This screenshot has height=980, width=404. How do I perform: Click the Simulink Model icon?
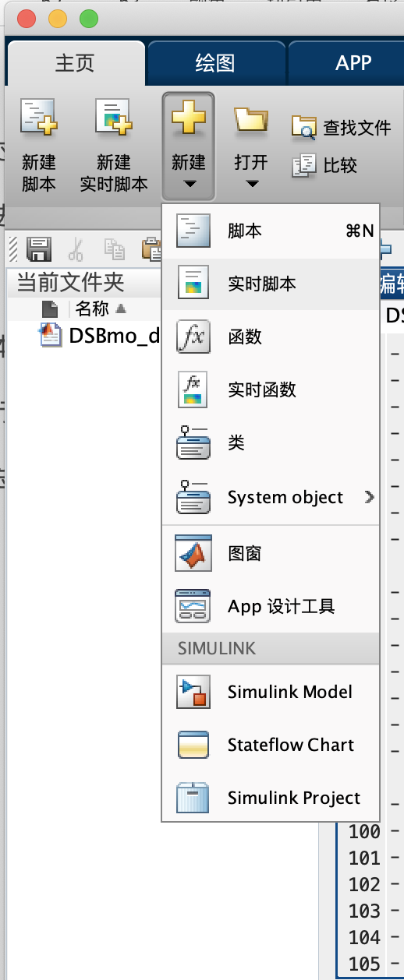(193, 692)
